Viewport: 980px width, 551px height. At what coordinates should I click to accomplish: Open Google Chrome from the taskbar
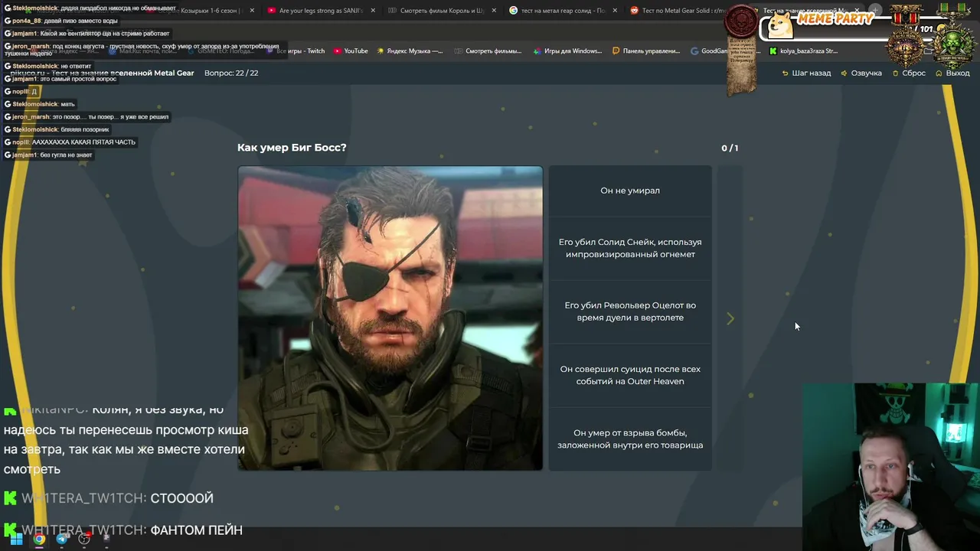coord(39,539)
